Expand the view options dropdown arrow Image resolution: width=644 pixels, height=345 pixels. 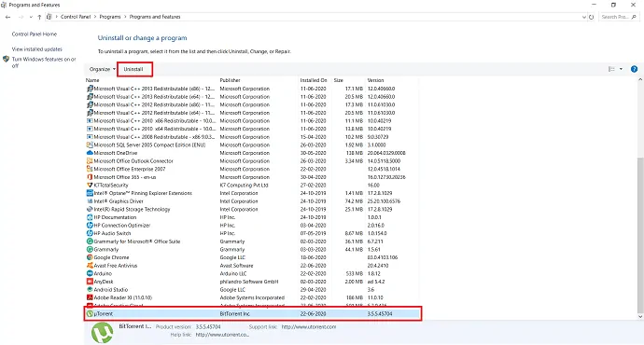(621, 69)
